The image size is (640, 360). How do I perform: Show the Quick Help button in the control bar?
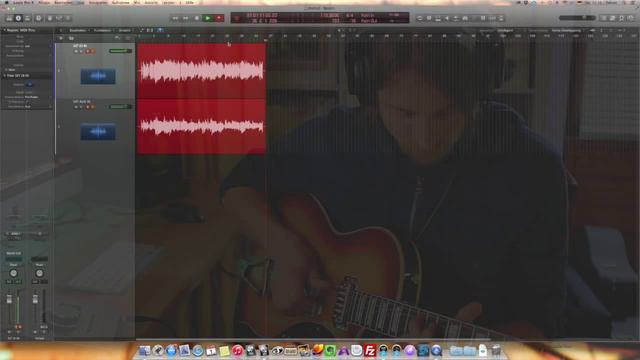(x=39, y=18)
